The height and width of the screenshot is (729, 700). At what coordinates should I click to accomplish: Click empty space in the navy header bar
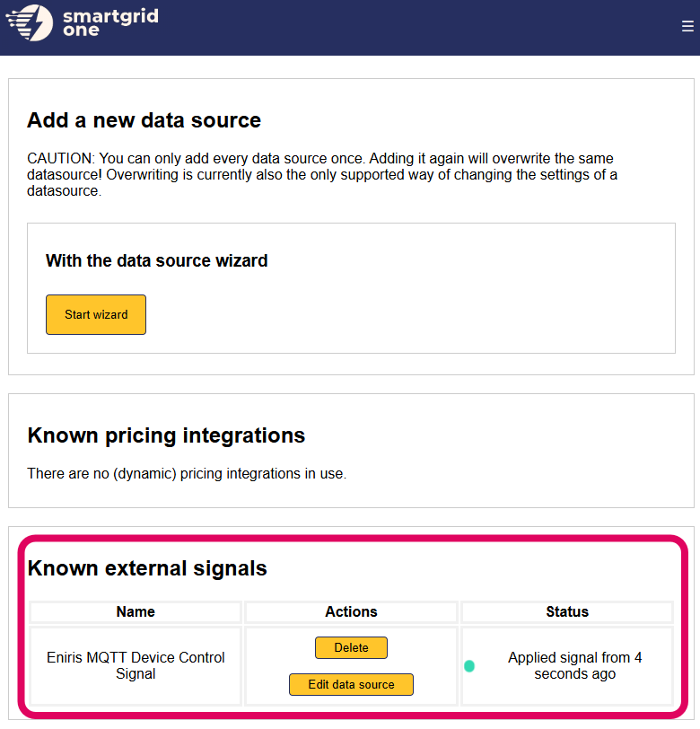pyautogui.click(x=404, y=27)
